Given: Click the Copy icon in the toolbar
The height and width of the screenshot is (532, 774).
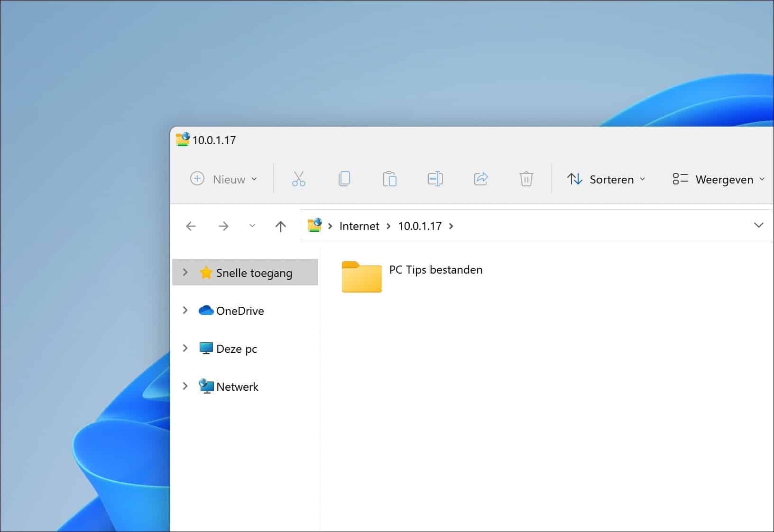Looking at the screenshot, I should (344, 179).
